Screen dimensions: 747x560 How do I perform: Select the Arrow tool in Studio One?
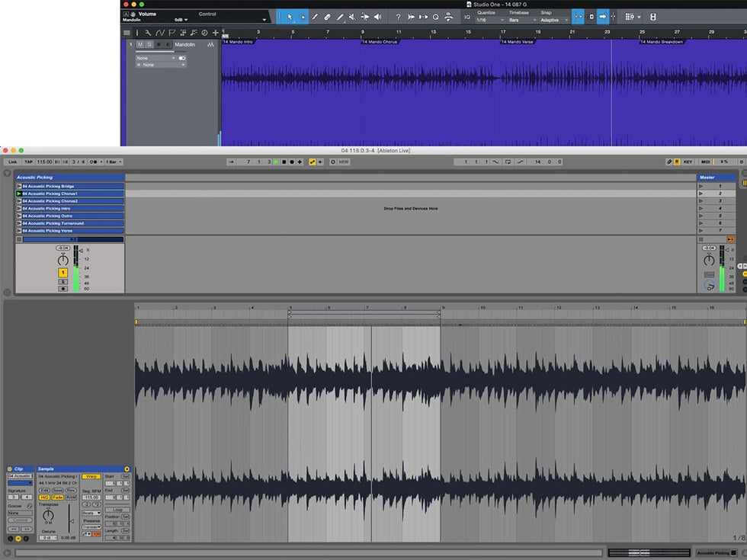tap(289, 17)
